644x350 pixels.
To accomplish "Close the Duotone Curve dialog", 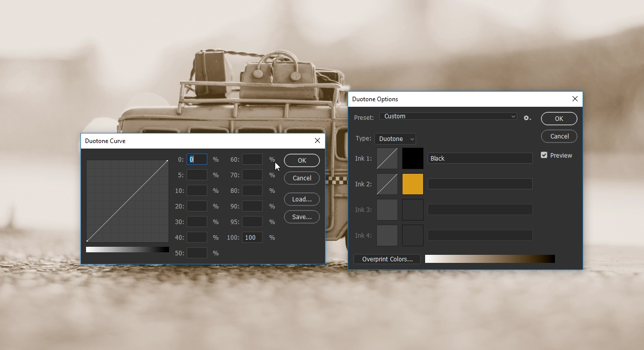I will pos(317,141).
